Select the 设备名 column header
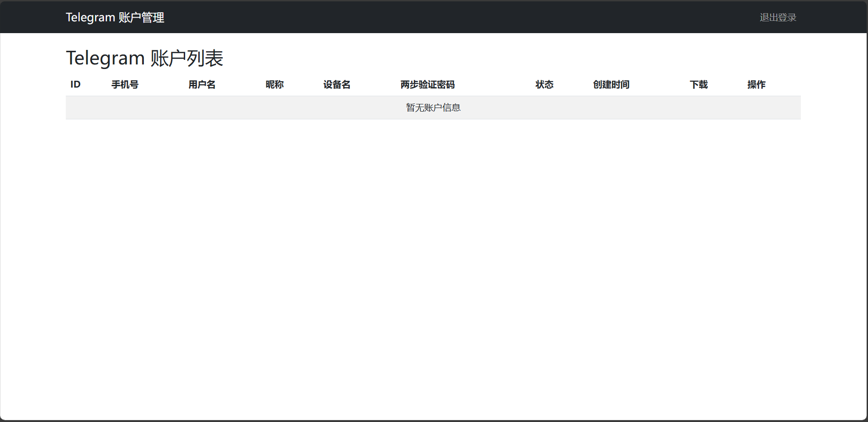This screenshot has width=868, height=422. point(337,84)
